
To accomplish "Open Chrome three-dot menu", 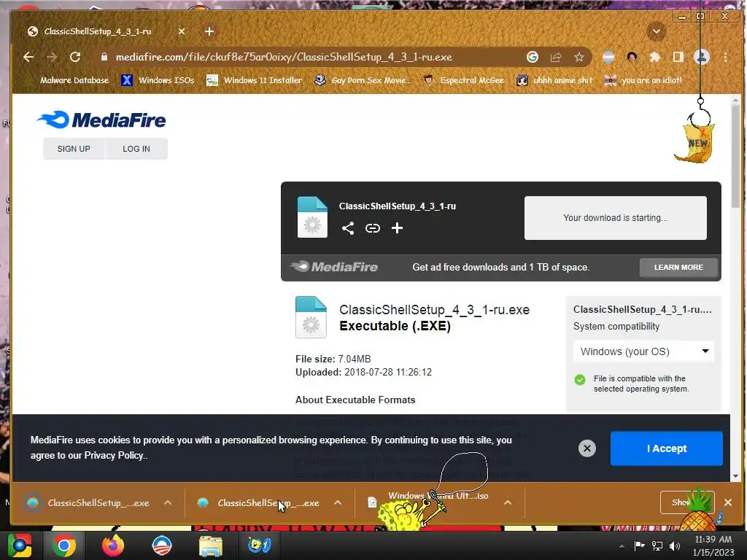I will click(726, 57).
